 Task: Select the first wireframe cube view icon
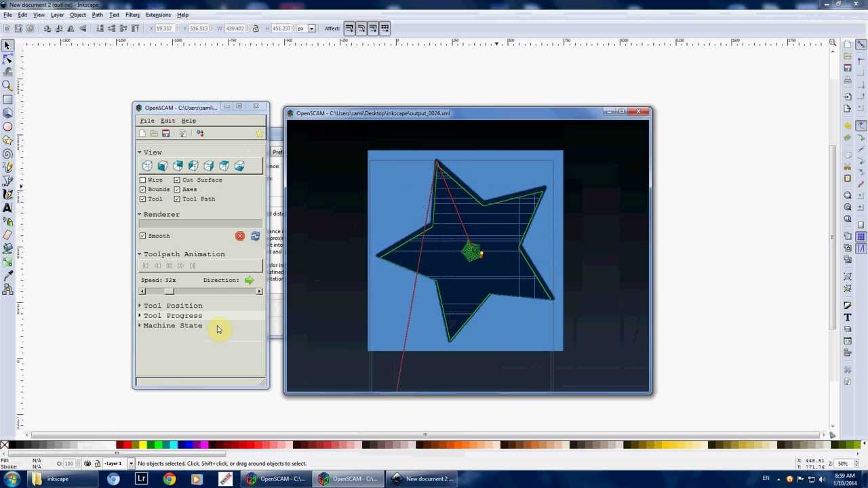[147, 166]
